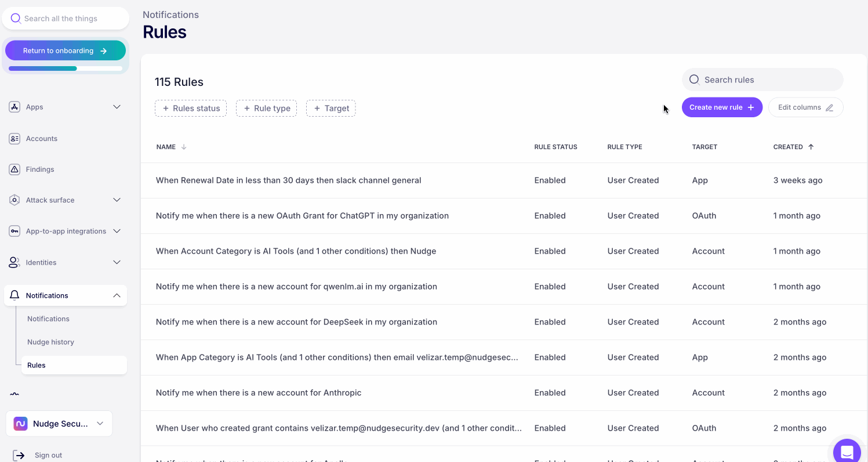Open Findings warning triangle icon
The width and height of the screenshot is (868, 462).
tap(14, 169)
